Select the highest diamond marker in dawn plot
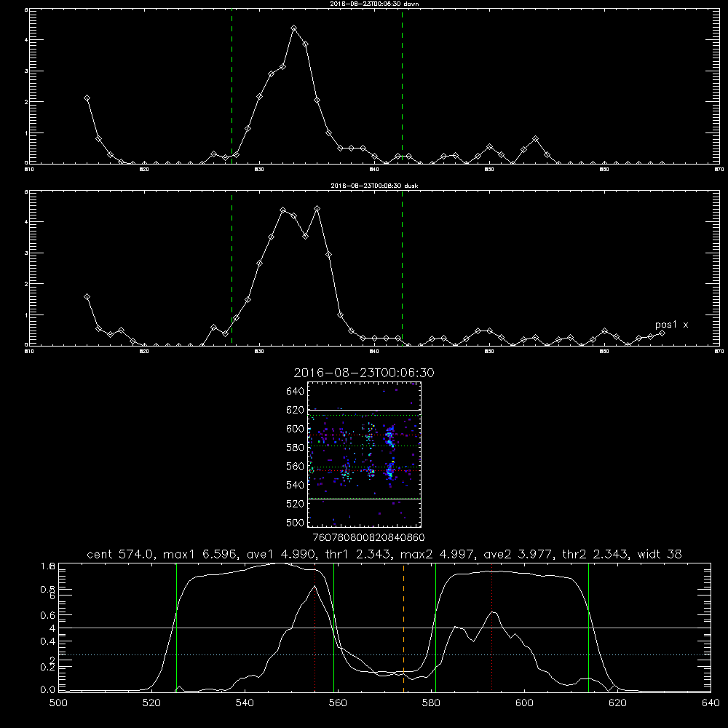Image resolution: width=728 pixels, height=728 pixels. [x=294, y=28]
